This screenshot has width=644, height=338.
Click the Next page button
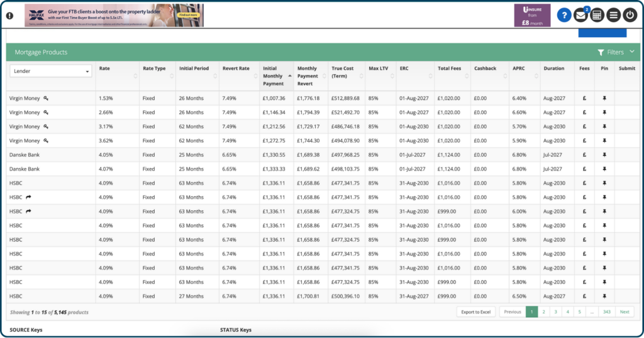click(625, 312)
